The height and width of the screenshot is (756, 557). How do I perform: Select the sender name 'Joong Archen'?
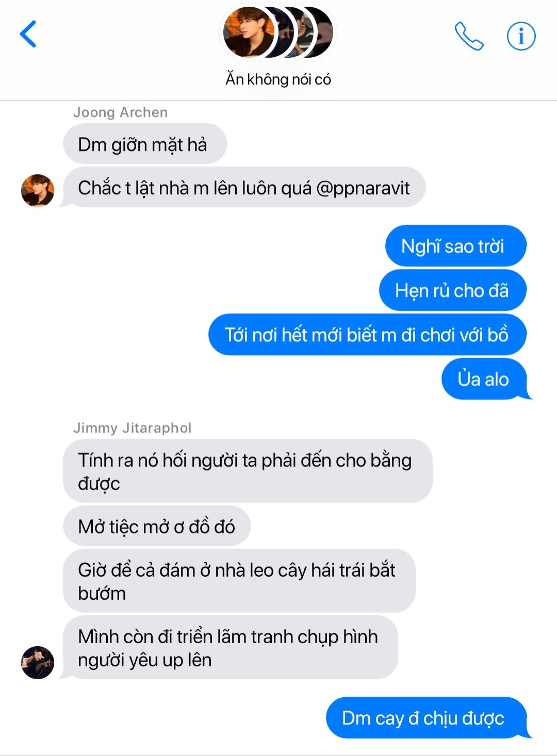[x=120, y=112]
